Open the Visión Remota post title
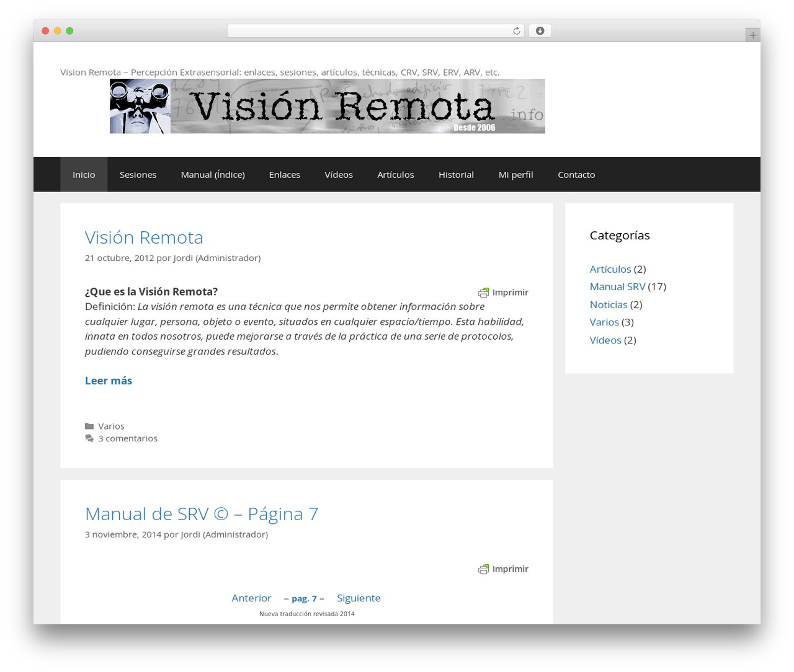This screenshot has width=794, height=672. pyautogui.click(x=144, y=237)
